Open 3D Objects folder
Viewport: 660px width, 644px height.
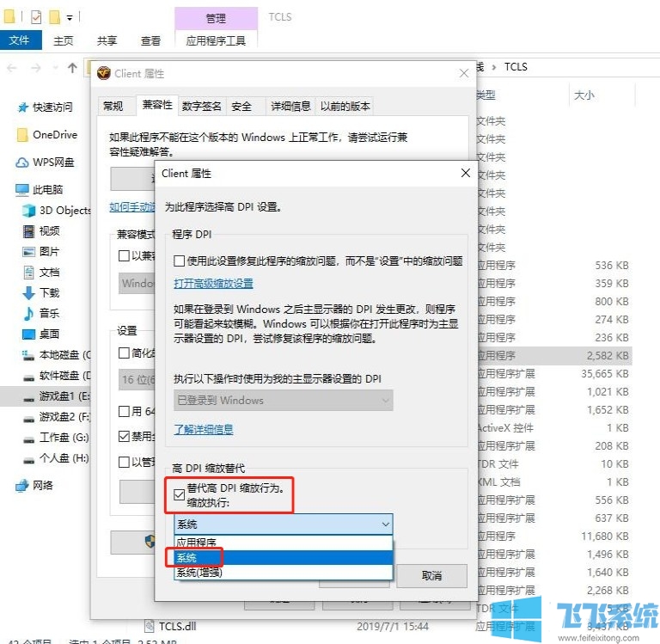click(x=57, y=210)
